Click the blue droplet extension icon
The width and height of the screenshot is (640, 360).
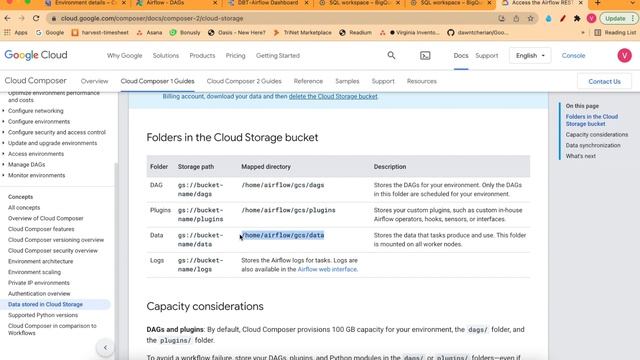(549, 18)
